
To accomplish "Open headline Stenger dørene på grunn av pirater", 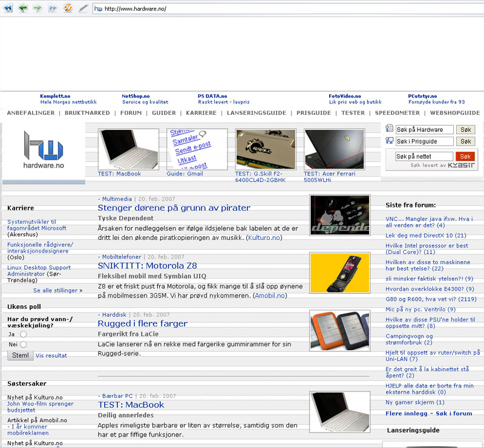I will (x=174, y=208).
